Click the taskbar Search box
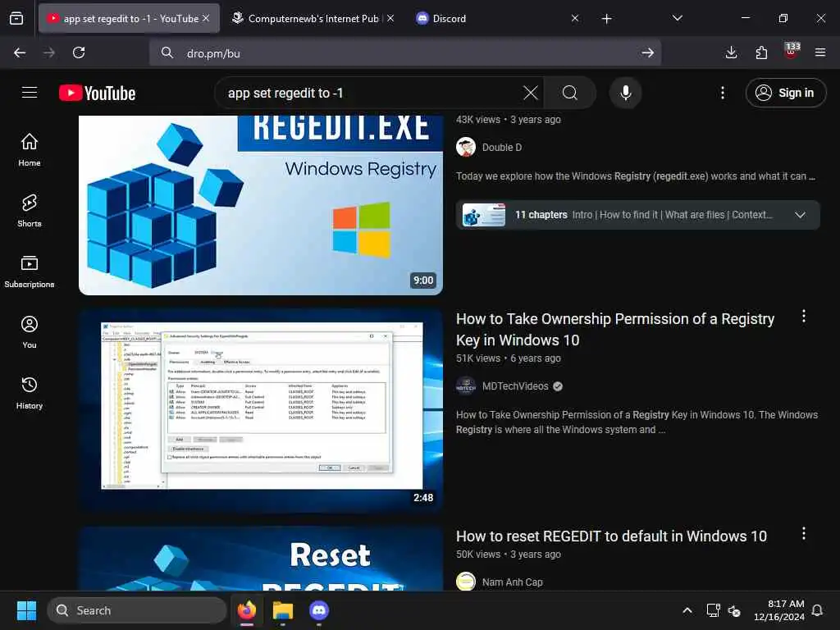Screen dimensions: 840x630 pos(137,610)
